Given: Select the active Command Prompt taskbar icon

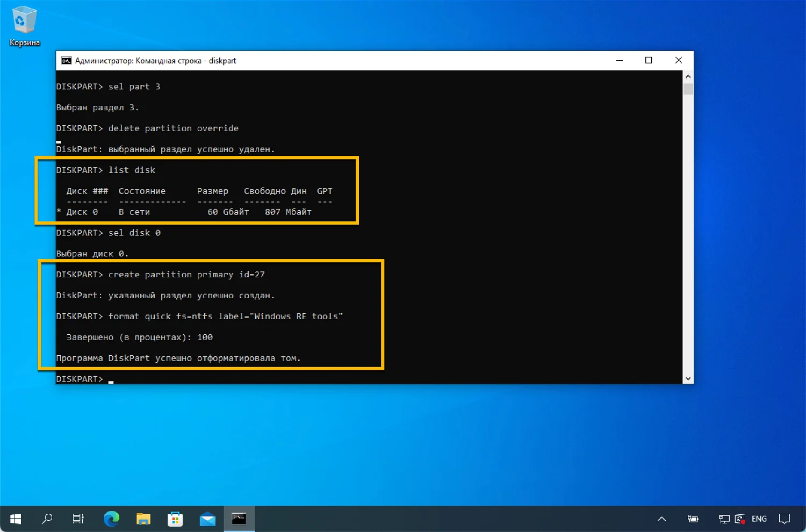Looking at the screenshot, I should tap(239, 519).
